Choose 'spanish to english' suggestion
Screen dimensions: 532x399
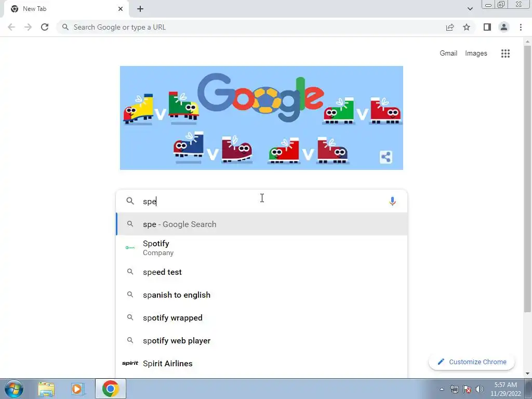(x=262, y=295)
